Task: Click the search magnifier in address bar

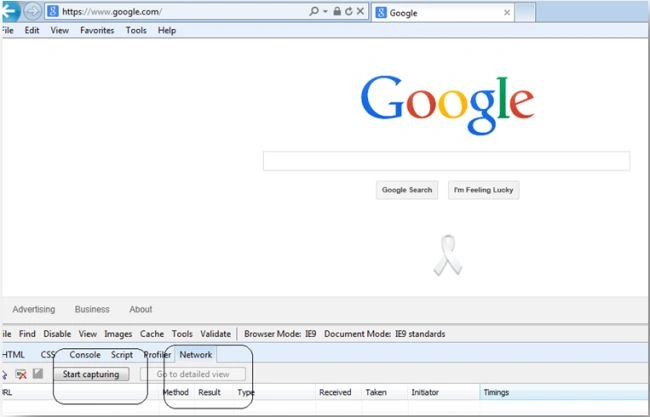Action: (314, 11)
